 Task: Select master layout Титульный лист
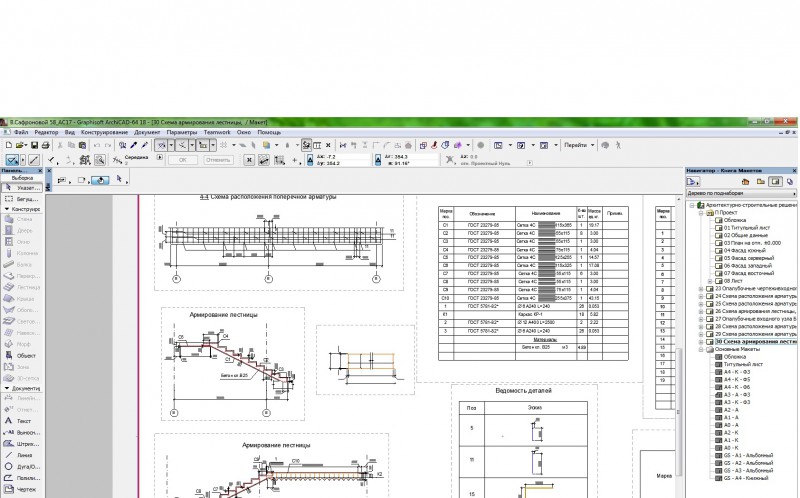(x=743, y=364)
